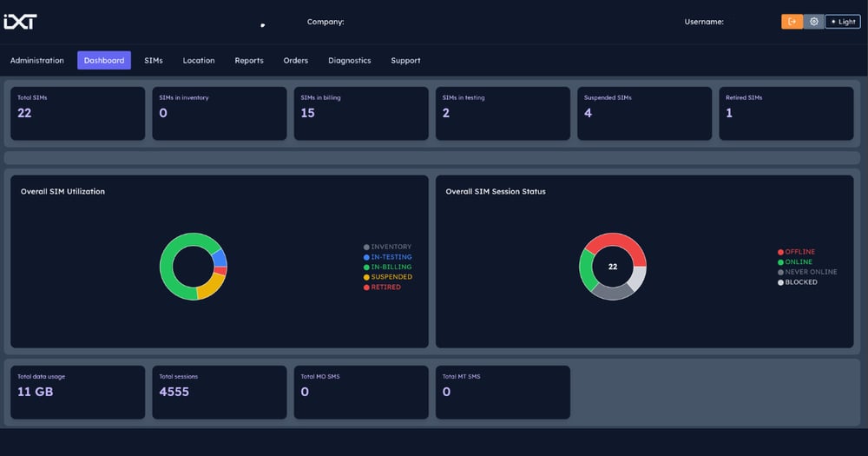Click the SUSPENDED legend color dot

click(367, 277)
